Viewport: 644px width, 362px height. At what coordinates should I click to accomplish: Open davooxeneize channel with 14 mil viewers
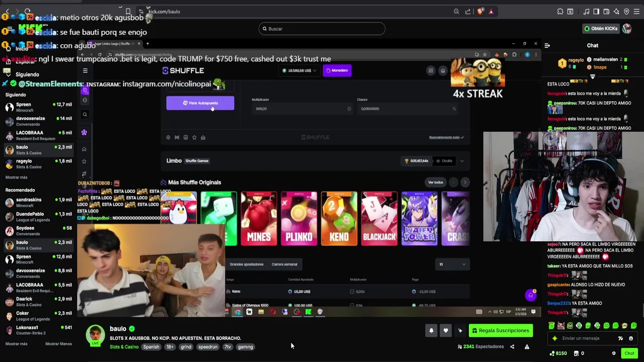tap(38, 121)
